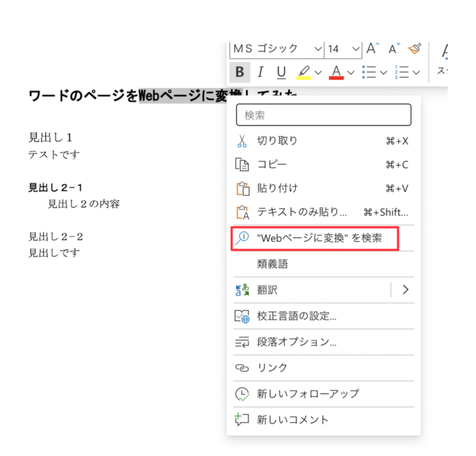Increase font size with larger A icon
The image size is (476, 456).
coord(372,48)
